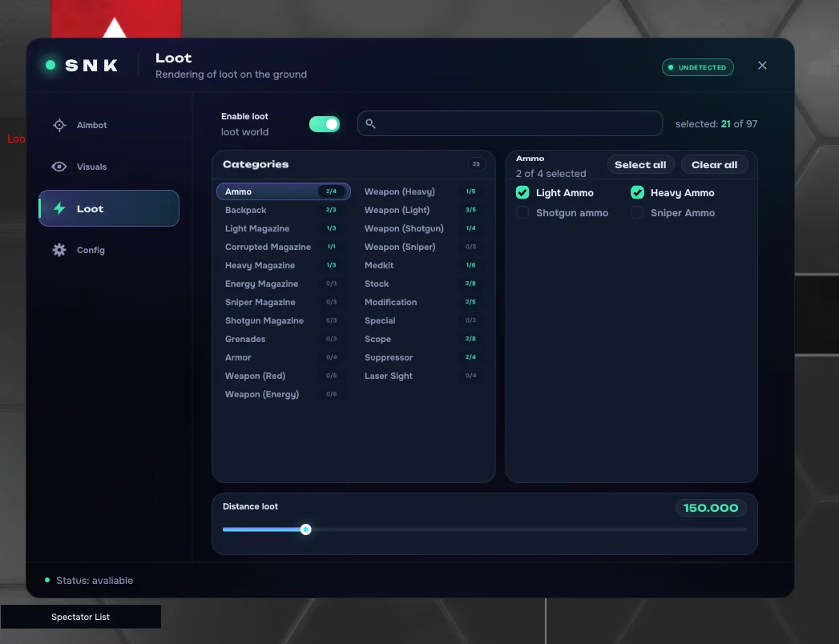Select the Weapon (Heavy) category
The height and width of the screenshot is (644, 839).
[x=423, y=191]
